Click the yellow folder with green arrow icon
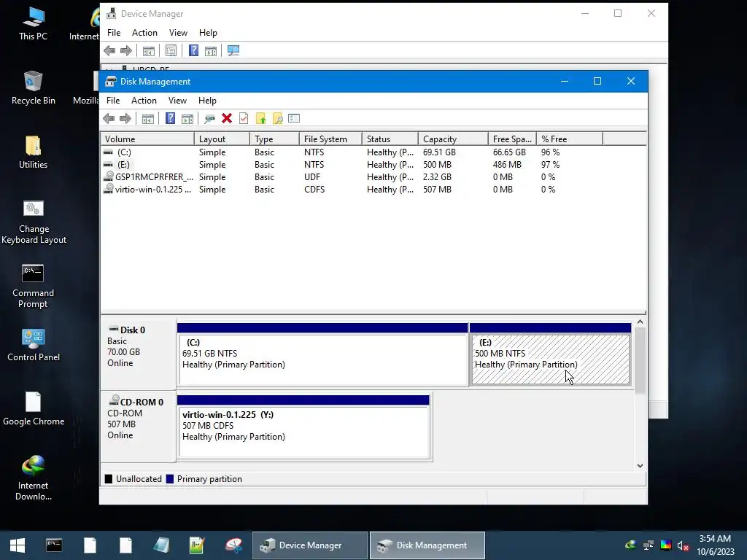Image resolution: width=747 pixels, height=560 pixels. pos(260,119)
